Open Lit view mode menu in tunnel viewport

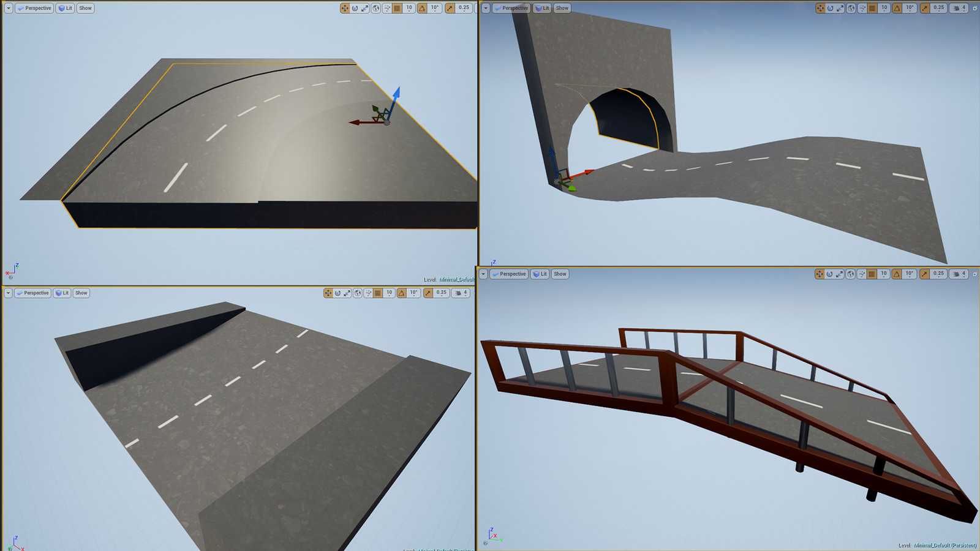(541, 8)
